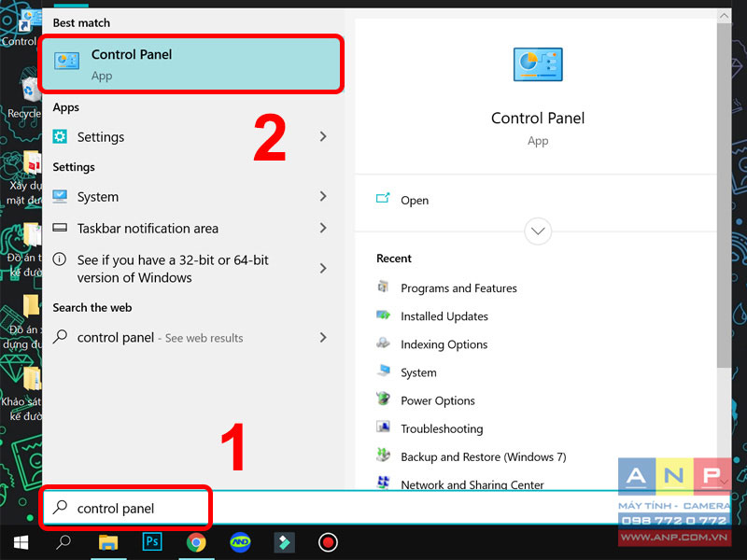Select the Settings app gear icon
Screen dimensions: 747x560
pos(60,136)
